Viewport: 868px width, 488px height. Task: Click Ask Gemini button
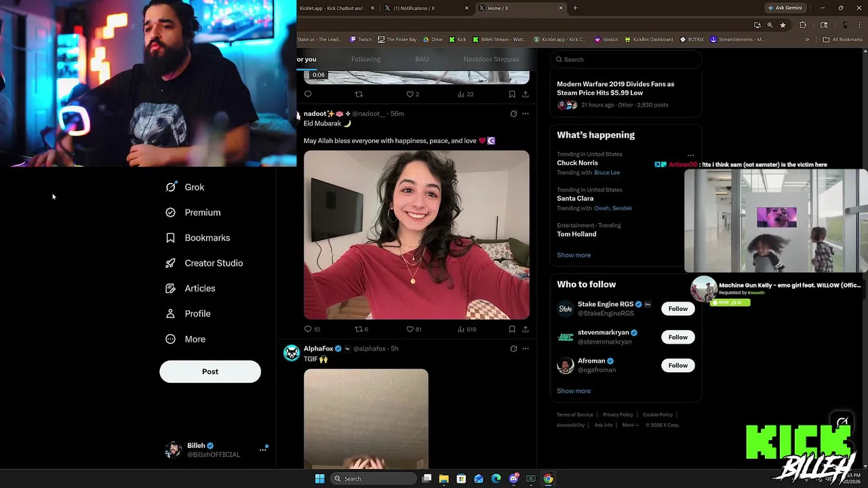(x=785, y=8)
